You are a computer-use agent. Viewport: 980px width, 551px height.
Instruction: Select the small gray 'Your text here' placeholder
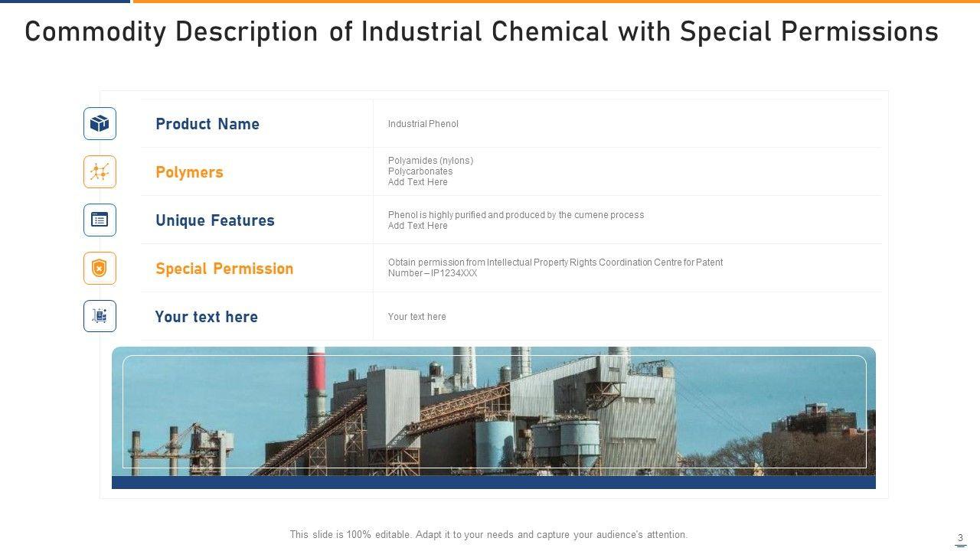[416, 317]
